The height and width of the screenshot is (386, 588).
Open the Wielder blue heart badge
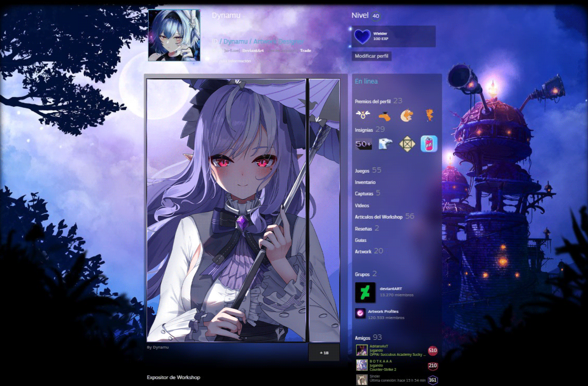(362, 36)
